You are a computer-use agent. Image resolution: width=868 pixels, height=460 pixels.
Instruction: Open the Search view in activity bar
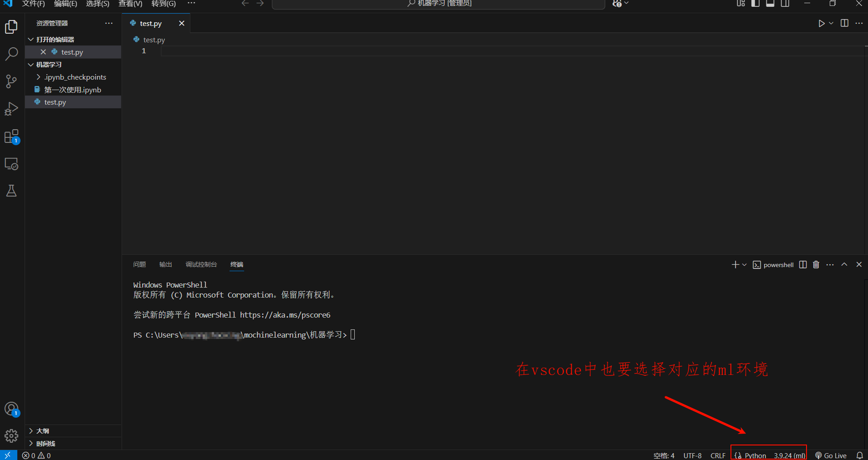point(11,54)
